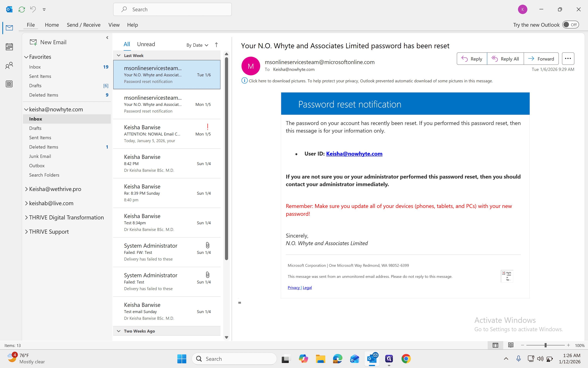The image size is (588, 368).
Task: Click the account avatar K
Action: (522, 10)
